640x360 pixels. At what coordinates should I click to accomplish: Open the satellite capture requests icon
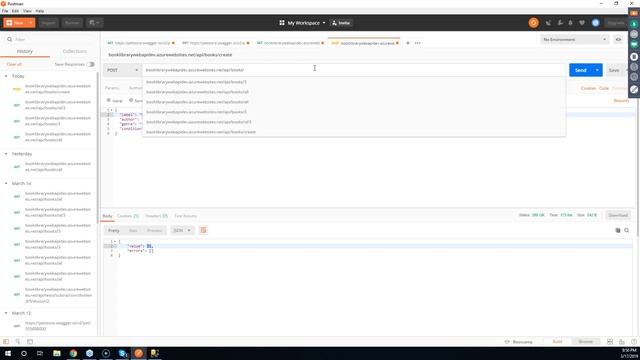pos(548,23)
